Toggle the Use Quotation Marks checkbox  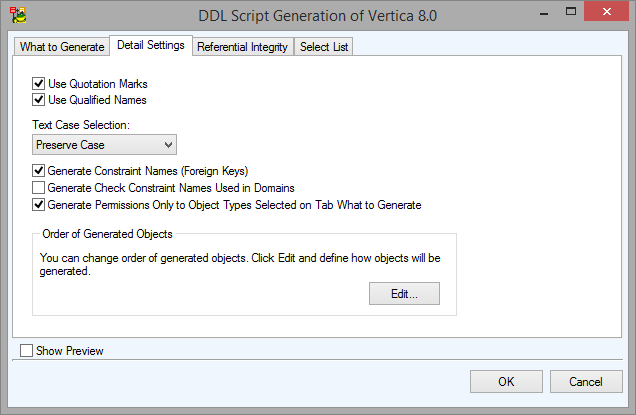(39, 84)
